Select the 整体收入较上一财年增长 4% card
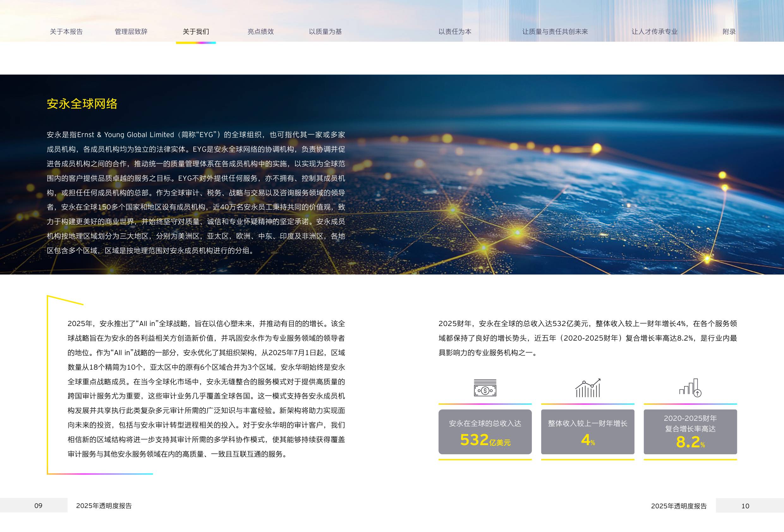This screenshot has height=532, width=784. pos(588,432)
